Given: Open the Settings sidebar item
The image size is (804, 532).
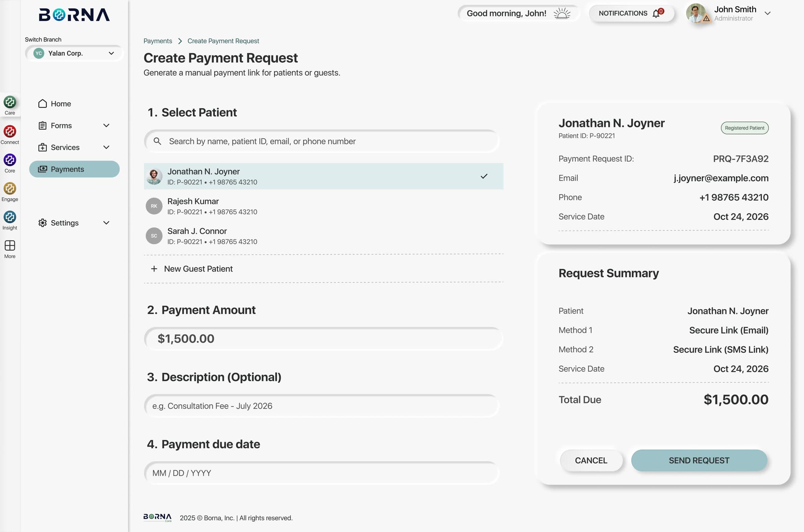Looking at the screenshot, I should pyautogui.click(x=74, y=223).
